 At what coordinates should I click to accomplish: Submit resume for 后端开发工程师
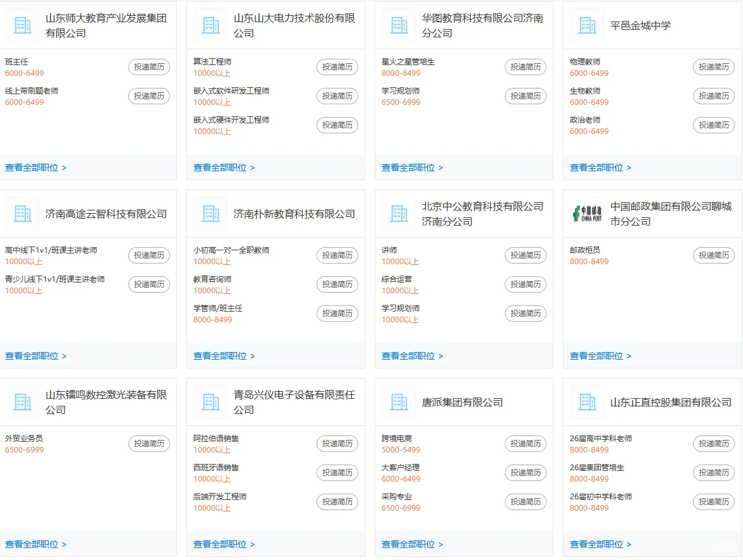click(337, 502)
